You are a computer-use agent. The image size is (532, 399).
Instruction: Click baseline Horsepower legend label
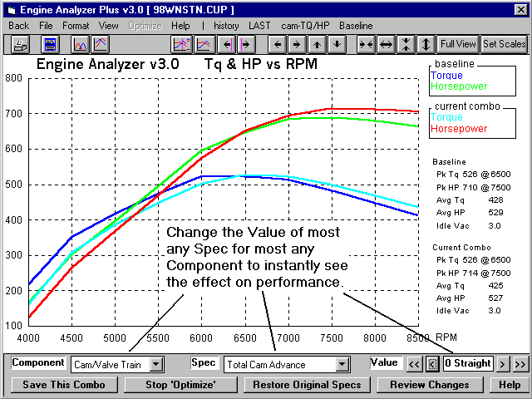tap(459, 86)
